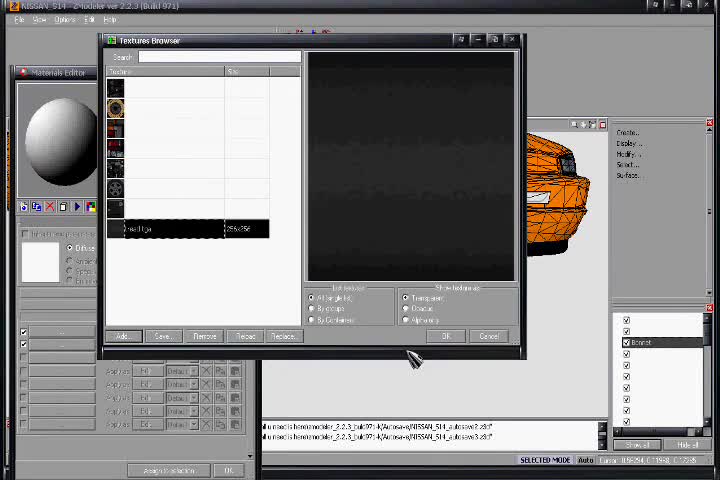Click the red X delete material icon
Screen dimensions: 720x480
pos(50,207)
